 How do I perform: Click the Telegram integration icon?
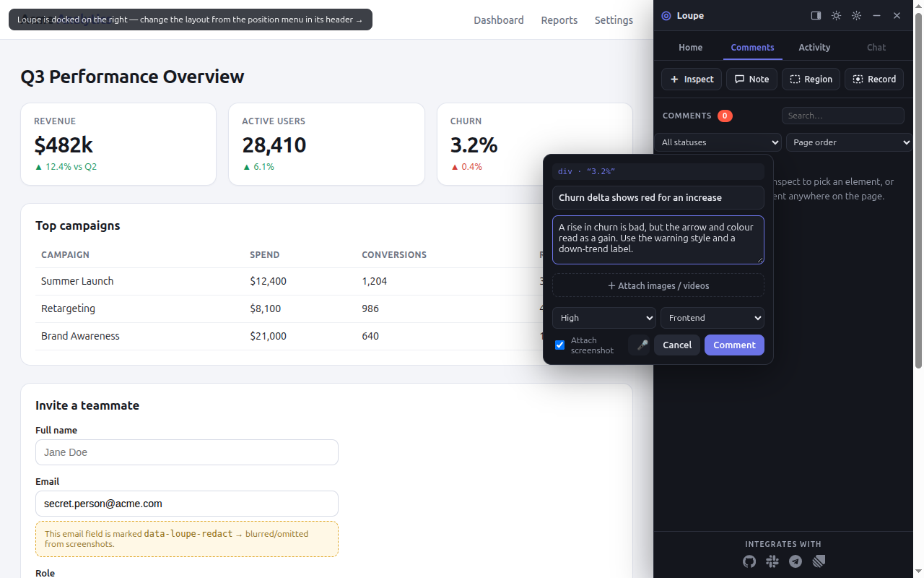(x=796, y=561)
